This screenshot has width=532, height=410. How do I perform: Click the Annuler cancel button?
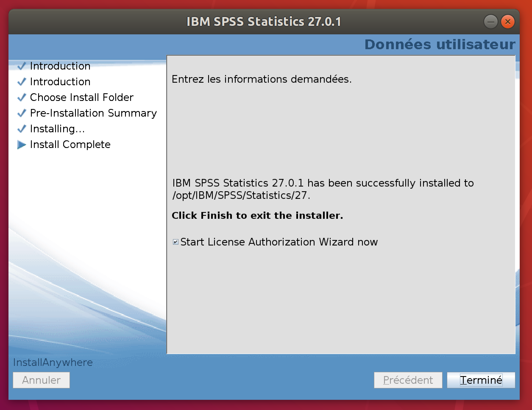[41, 380]
